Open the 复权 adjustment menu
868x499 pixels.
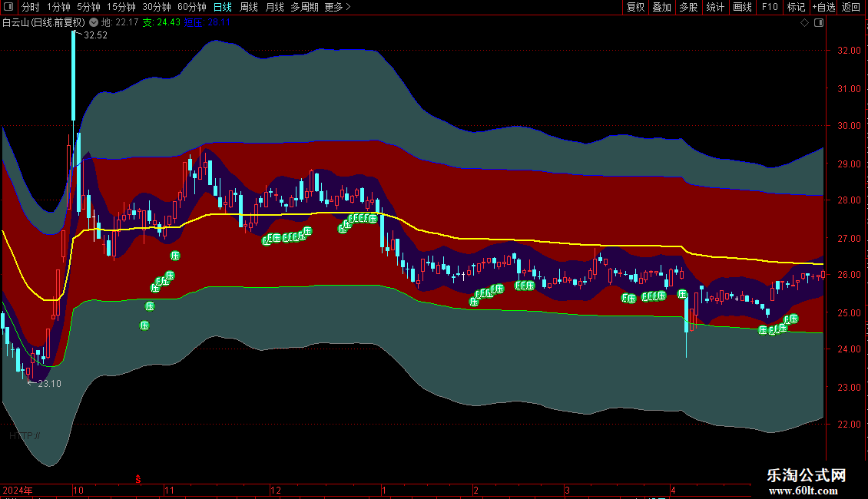635,7
